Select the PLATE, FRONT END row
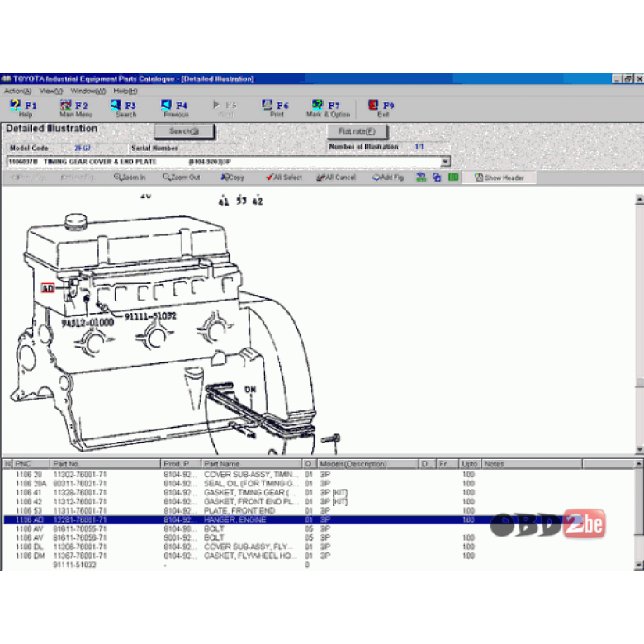The width and height of the screenshot is (644, 644). pyautogui.click(x=319, y=510)
